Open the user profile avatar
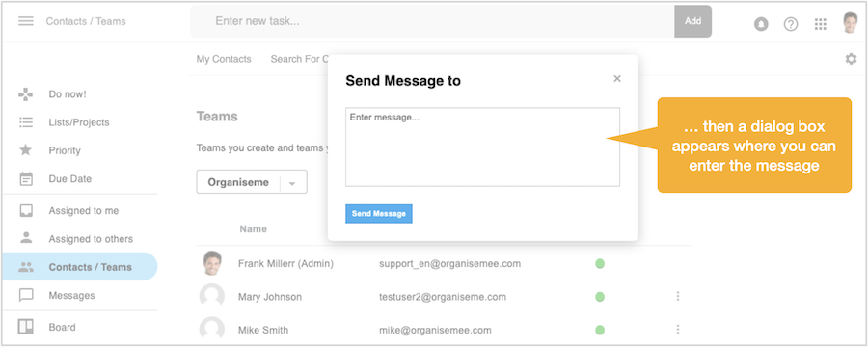868x347 pixels. click(x=851, y=23)
